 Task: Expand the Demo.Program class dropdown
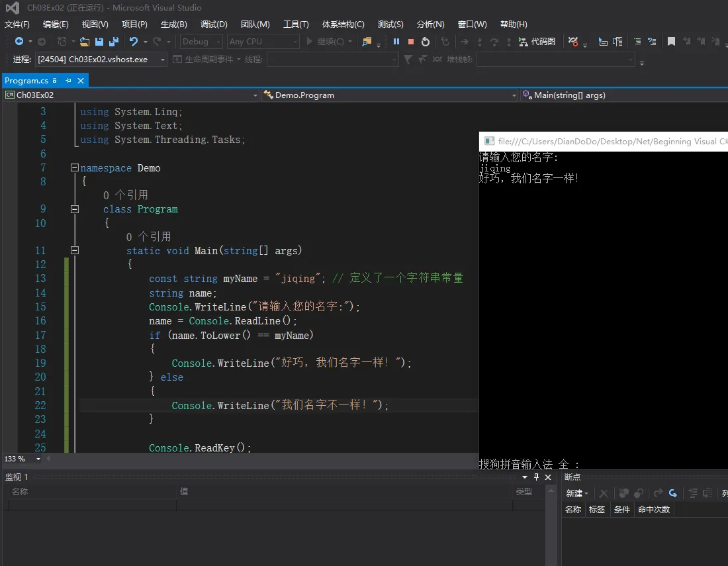[514, 95]
